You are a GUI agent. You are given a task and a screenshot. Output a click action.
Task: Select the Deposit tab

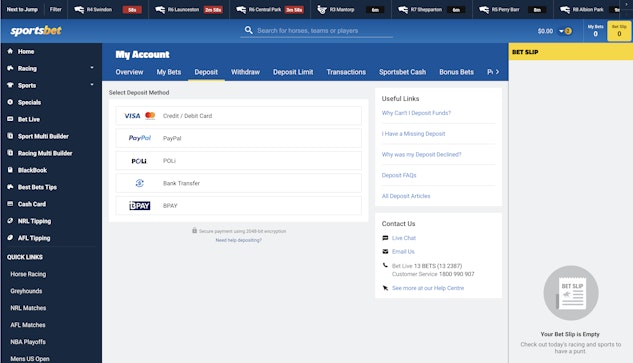[x=206, y=72]
